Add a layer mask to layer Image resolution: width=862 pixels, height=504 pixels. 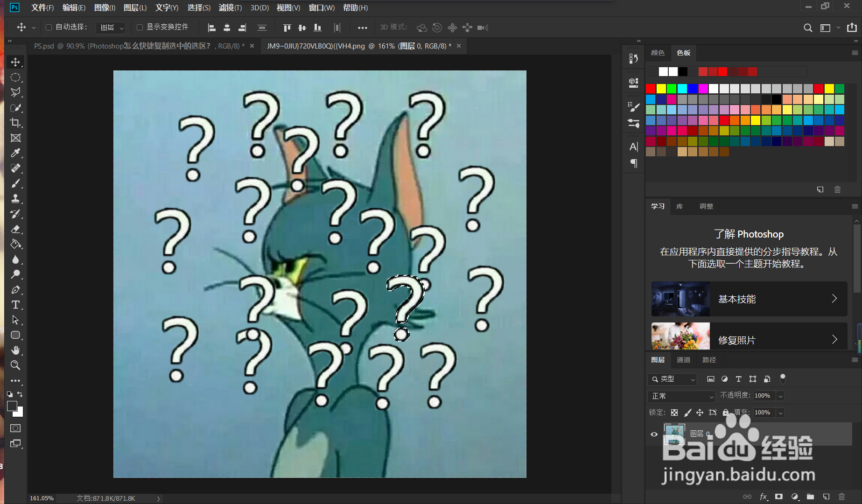coord(778,497)
